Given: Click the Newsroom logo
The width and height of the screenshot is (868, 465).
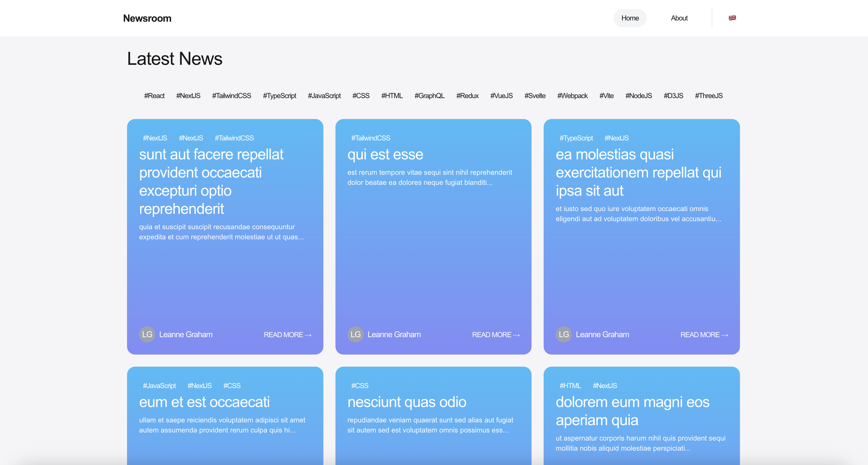Looking at the screenshot, I should 147,18.
